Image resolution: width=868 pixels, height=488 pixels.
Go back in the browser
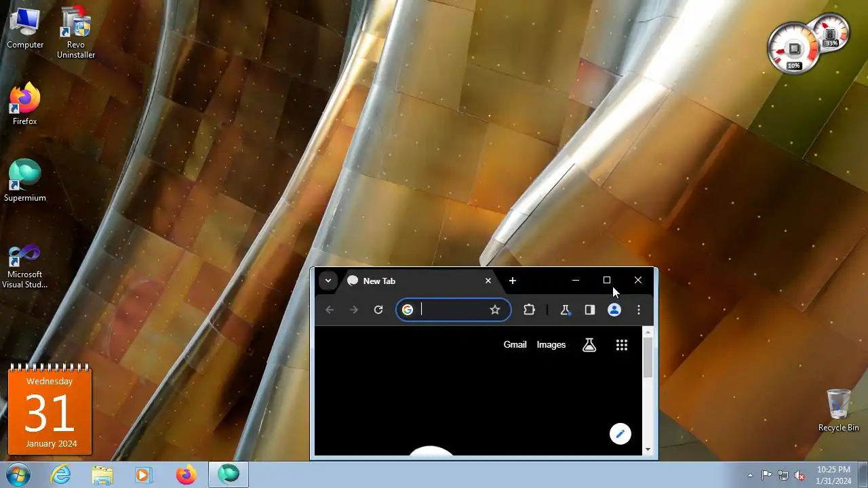[330, 310]
